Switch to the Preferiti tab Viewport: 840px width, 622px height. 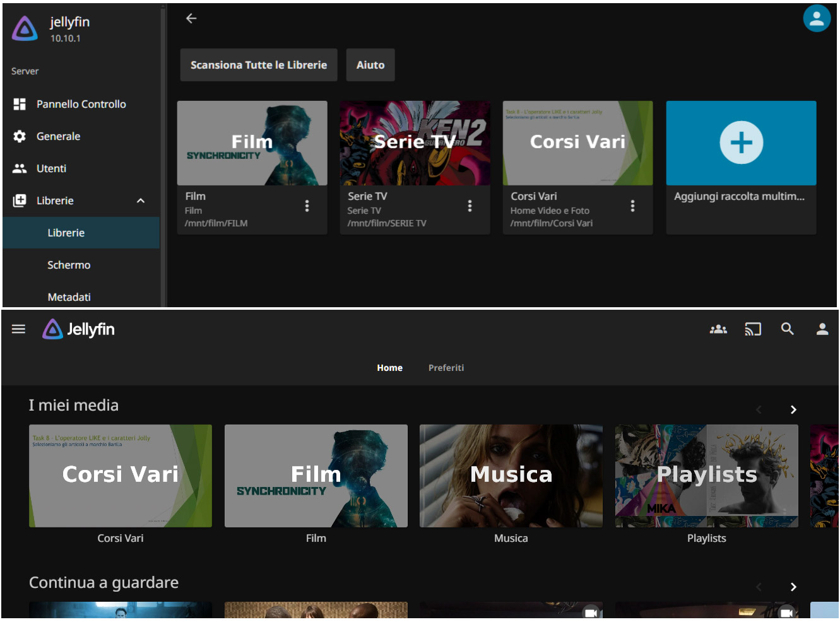446,368
